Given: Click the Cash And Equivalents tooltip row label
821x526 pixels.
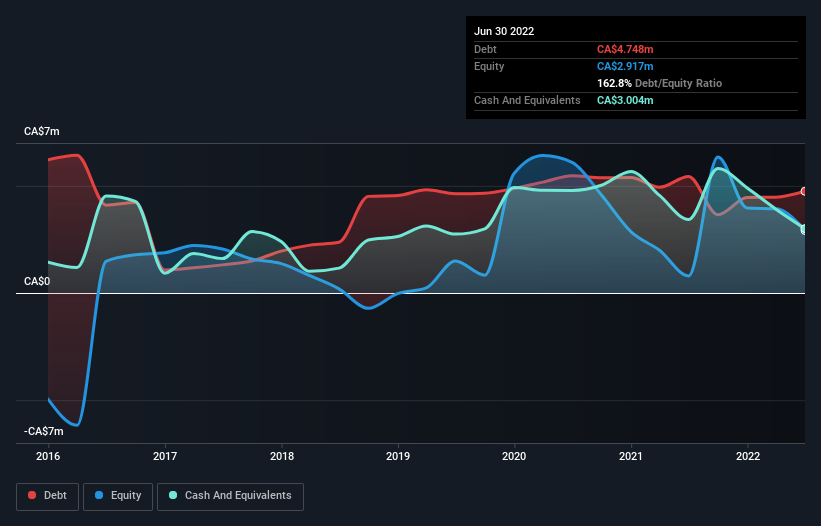Looking at the screenshot, I should click(527, 100).
